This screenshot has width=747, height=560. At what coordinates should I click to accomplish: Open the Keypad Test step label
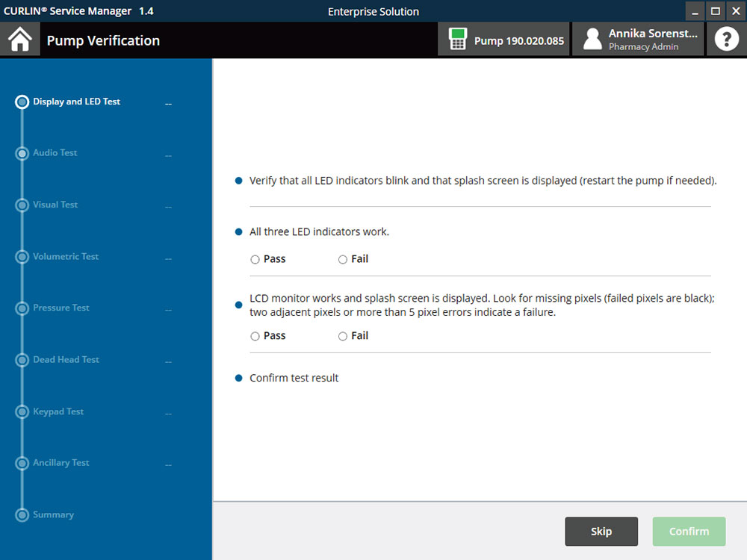tap(58, 412)
